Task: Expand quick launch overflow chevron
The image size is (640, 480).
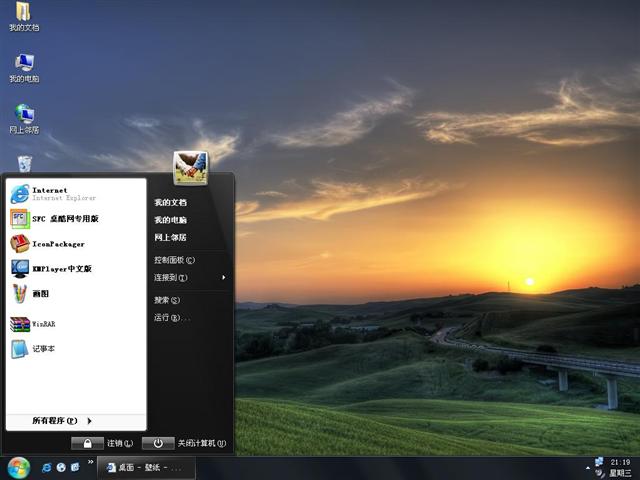Action: (x=90, y=462)
